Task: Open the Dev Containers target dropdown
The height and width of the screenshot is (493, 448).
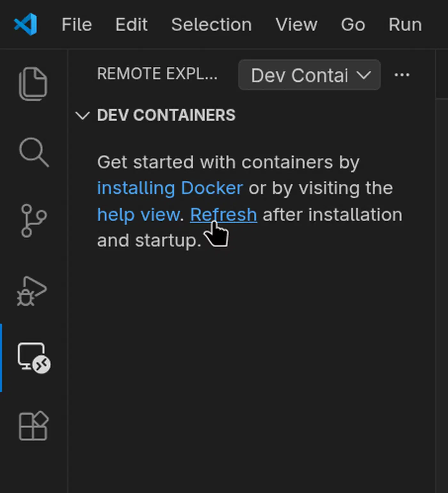Action: click(x=309, y=75)
